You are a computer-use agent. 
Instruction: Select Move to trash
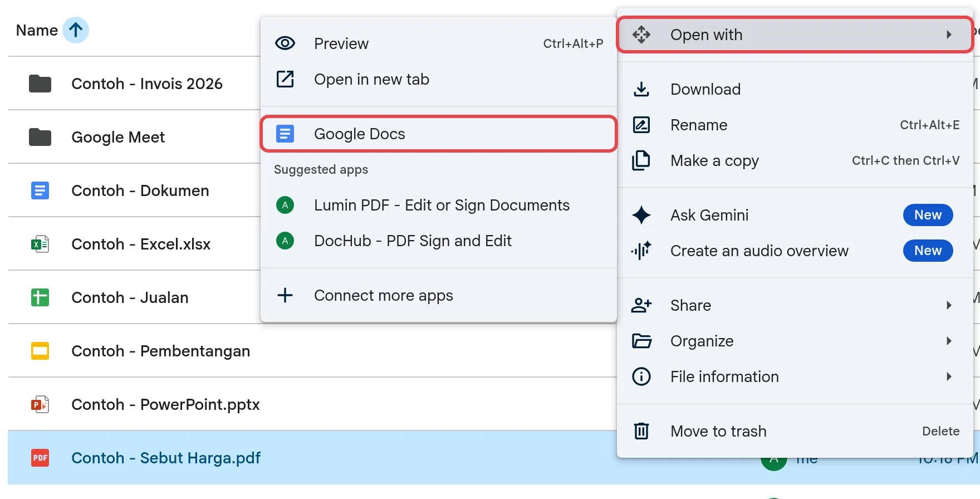click(795, 431)
